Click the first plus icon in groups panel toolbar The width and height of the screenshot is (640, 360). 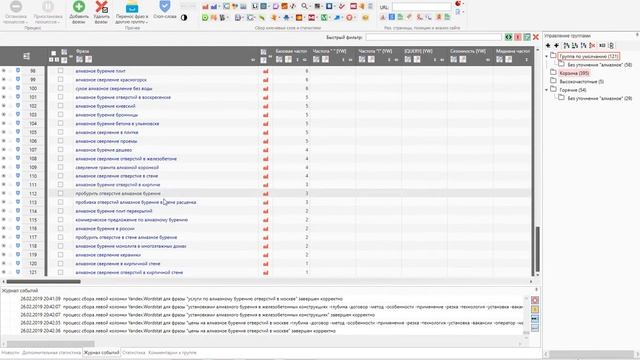point(548,45)
